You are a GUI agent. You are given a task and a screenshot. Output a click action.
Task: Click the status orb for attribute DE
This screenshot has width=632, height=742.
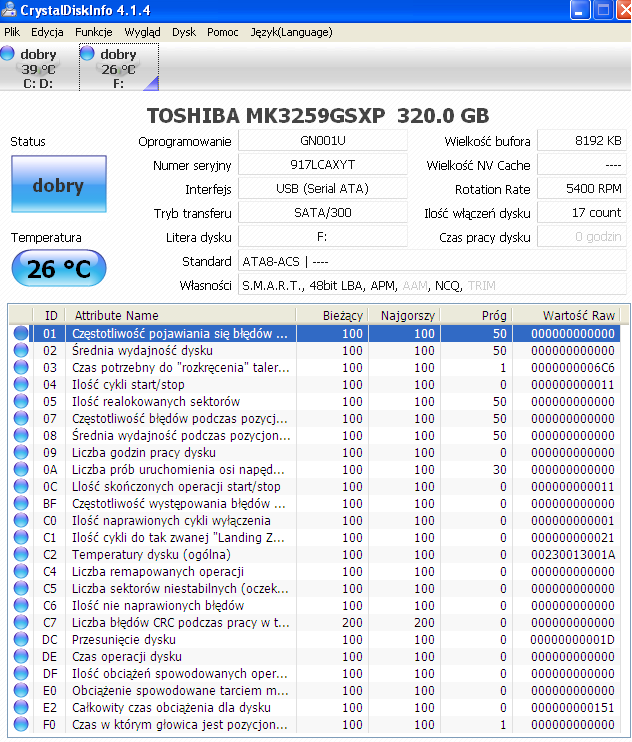tap(21, 656)
